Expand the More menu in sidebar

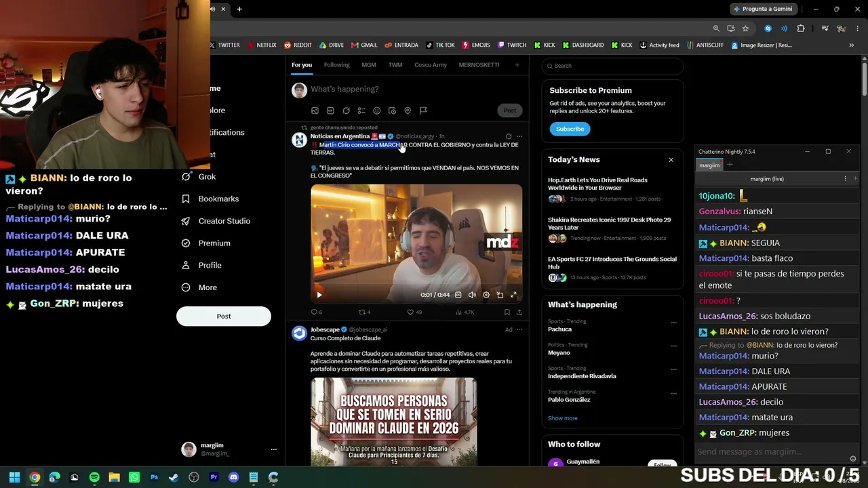tap(199, 287)
